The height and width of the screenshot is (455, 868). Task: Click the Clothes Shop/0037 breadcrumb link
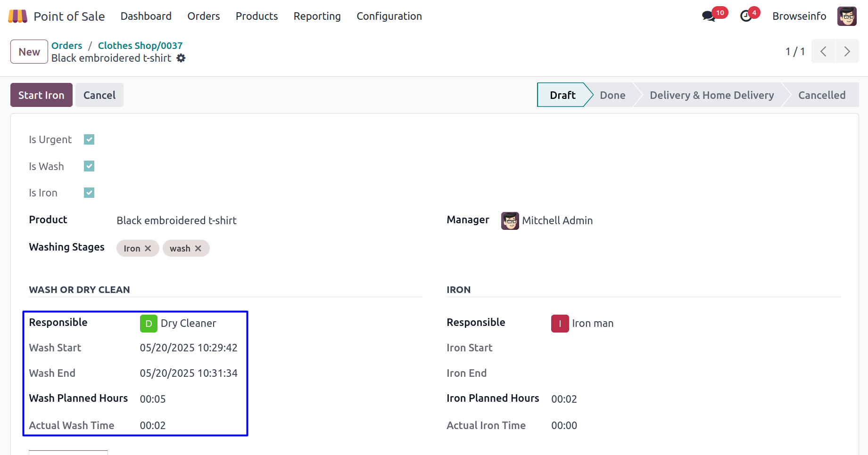[x=140, y=46]
